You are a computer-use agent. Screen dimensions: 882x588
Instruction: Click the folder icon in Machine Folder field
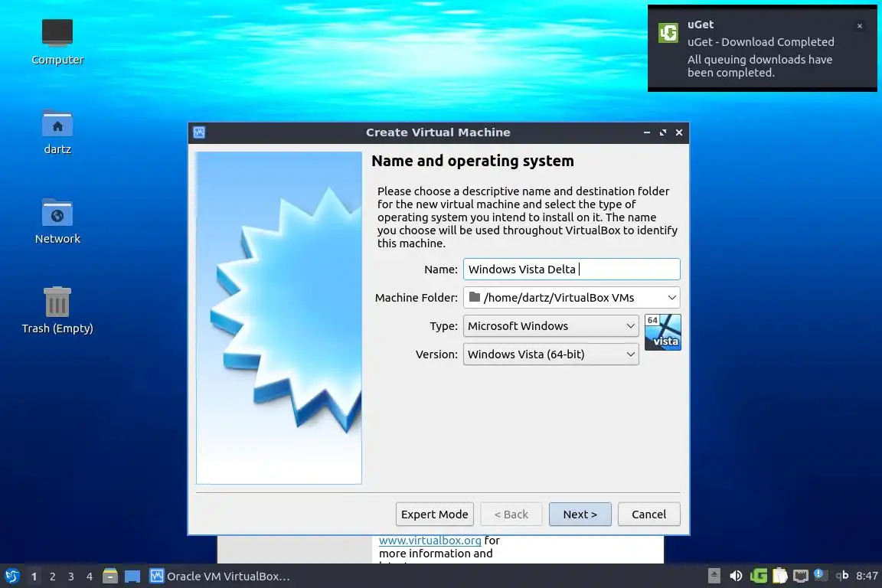point(474,297)
